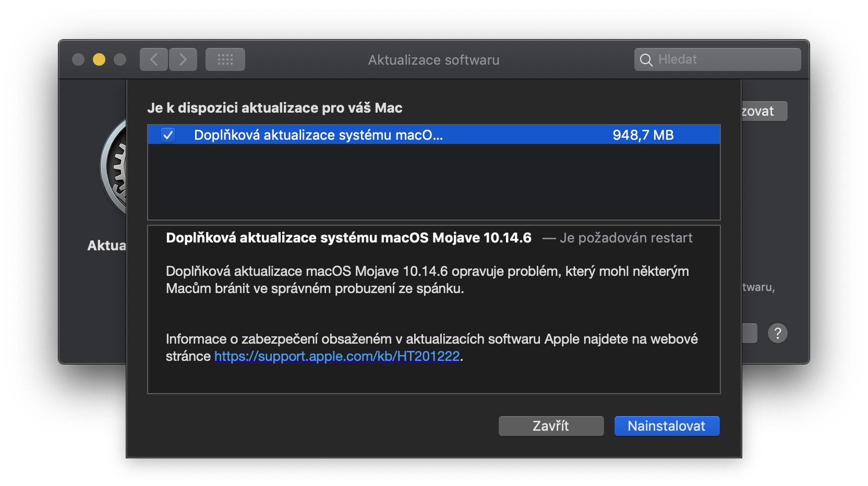The image size is (868, 486).
Task: Show all preferences grid button
Action: coord(225,59)
